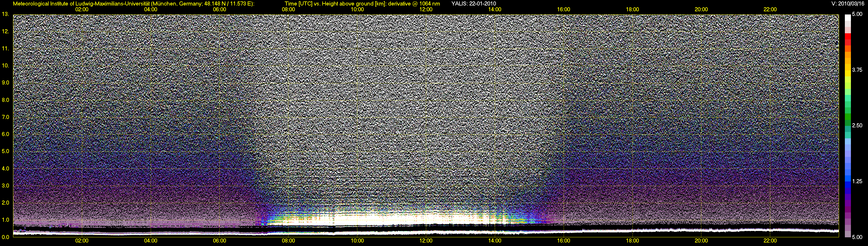Click the 3.0 km height axis label
868x246 pixels.
point(5,186)
